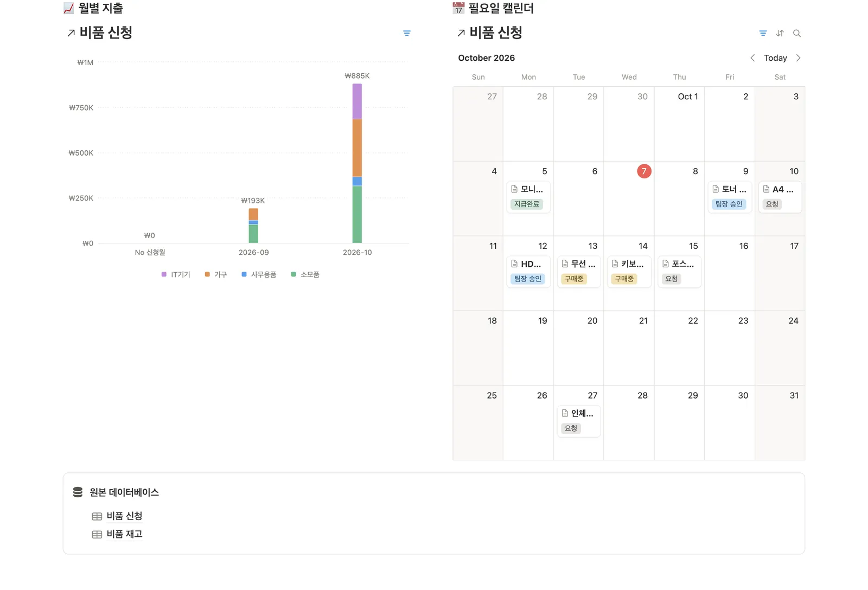
Task: Select the purple IT기기 segment of the 2026-10 bar
Action: pyautogui.click(x=357, y=101)
